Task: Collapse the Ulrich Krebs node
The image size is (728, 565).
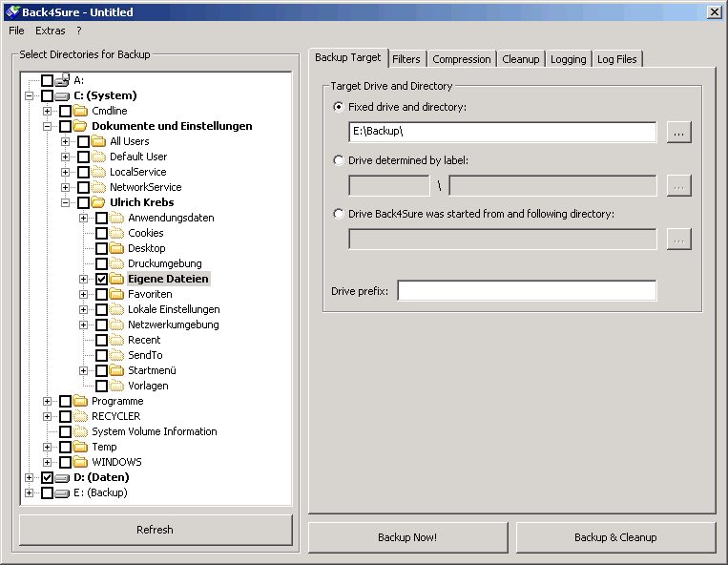Action: (66, 203)
